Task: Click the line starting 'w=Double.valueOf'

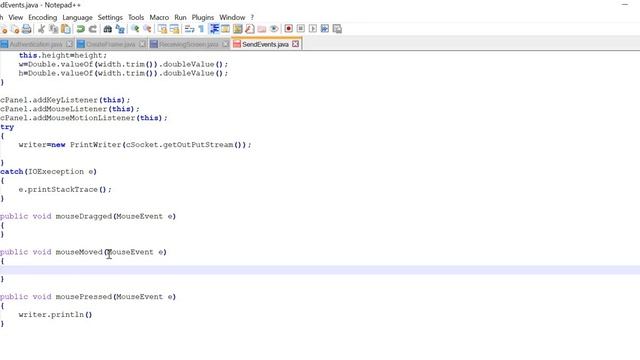Action: click(123, 64)
